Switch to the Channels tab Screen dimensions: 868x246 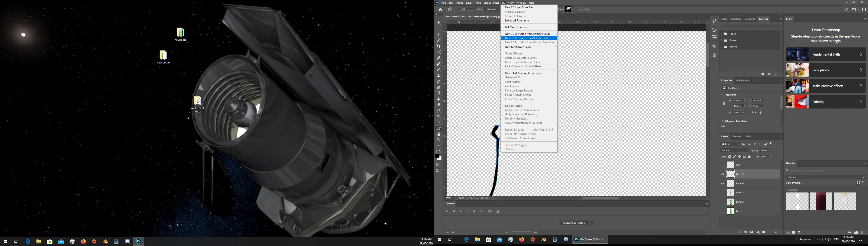click(x=737, y=137)
